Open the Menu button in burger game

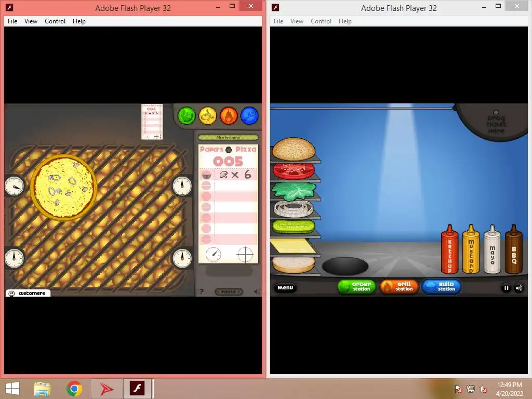click(x=285, y=288)
